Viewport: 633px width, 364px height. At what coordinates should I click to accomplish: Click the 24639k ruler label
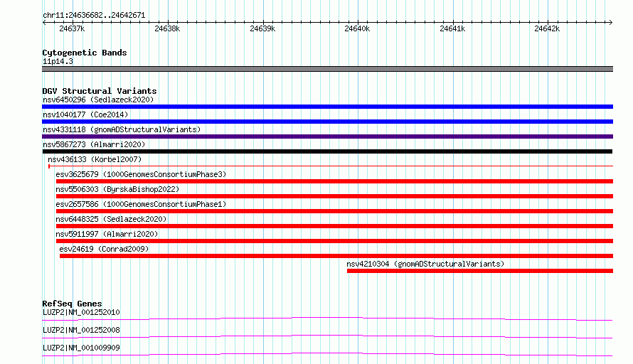coord(262,28)
